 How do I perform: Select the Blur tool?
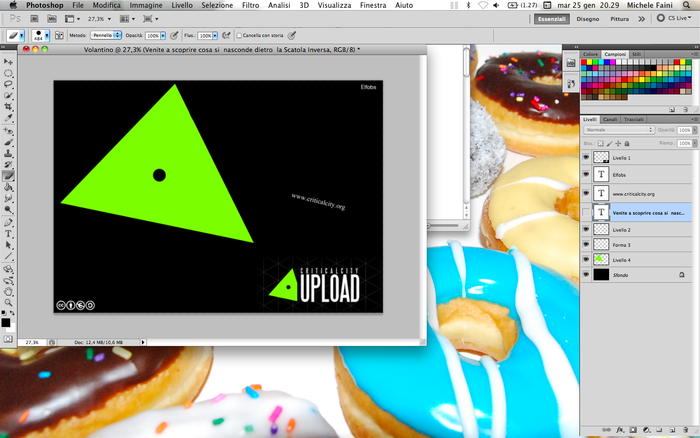click(8, 198)
